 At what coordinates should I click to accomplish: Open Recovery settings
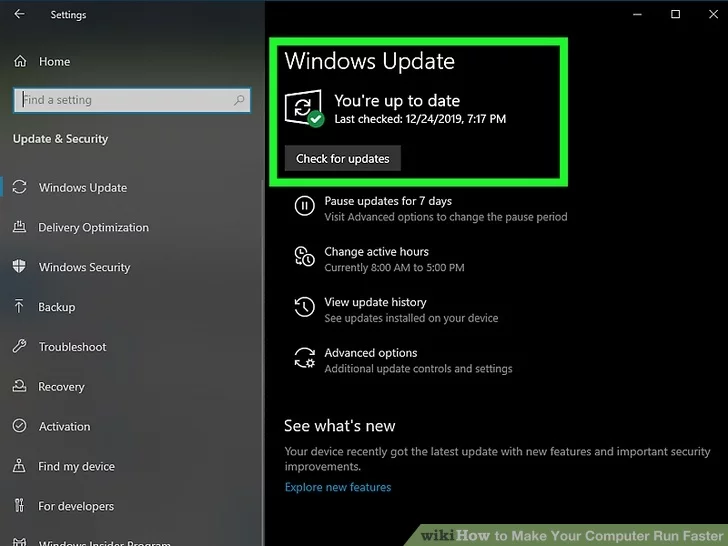61,387
